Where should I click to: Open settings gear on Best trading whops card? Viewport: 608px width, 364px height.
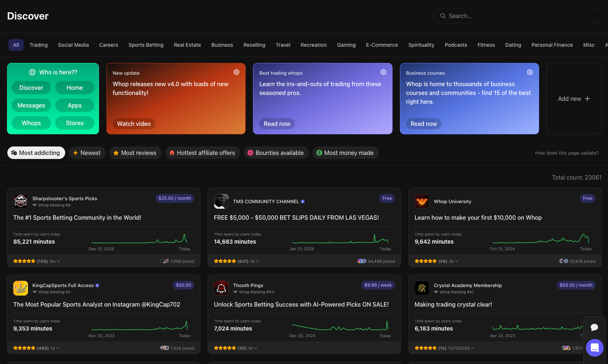pos(383,72)
